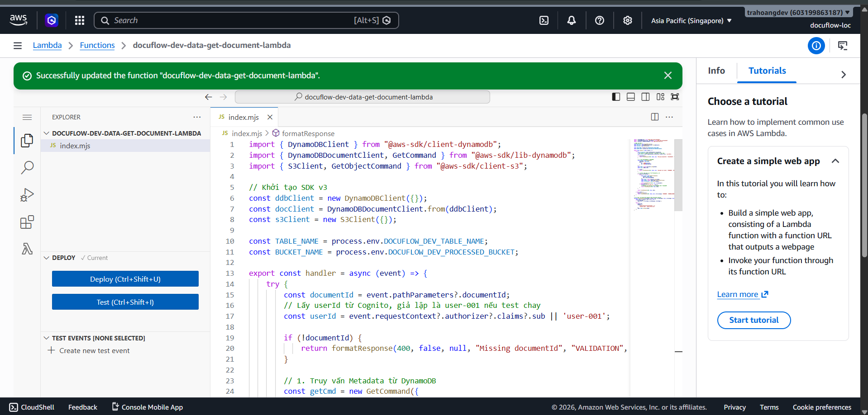Click the Amazon Q shield icon
The width and height of the screenshot is (868, 415).
[x=52, y=20]
